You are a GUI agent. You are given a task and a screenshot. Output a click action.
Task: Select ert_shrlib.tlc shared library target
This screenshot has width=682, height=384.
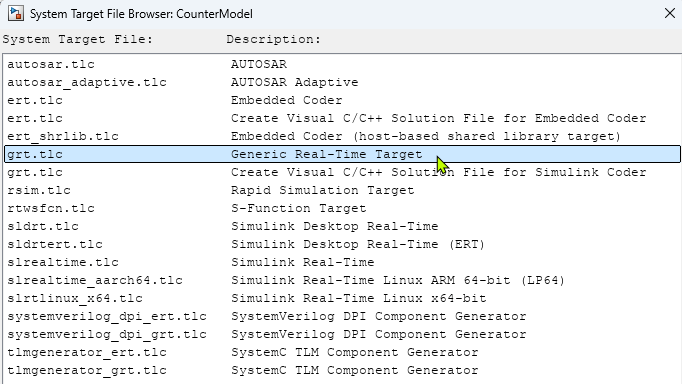point(342,136)
